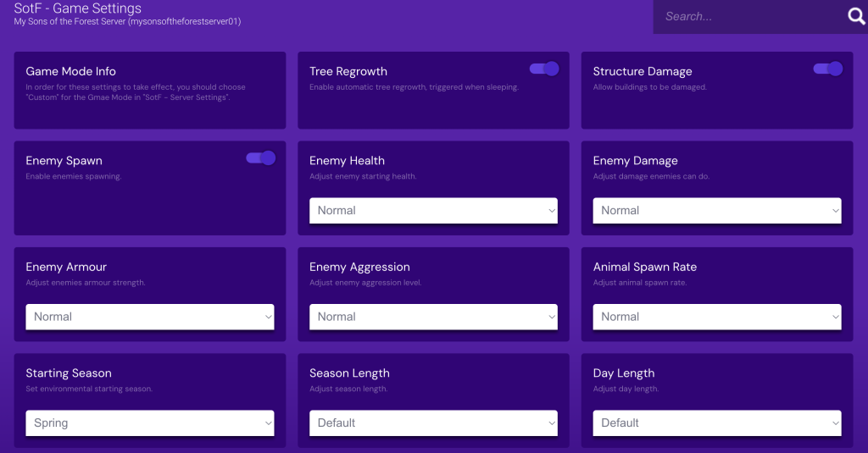Click the Day Length heading
868x453 pixels.
click(x=624, y=373)
